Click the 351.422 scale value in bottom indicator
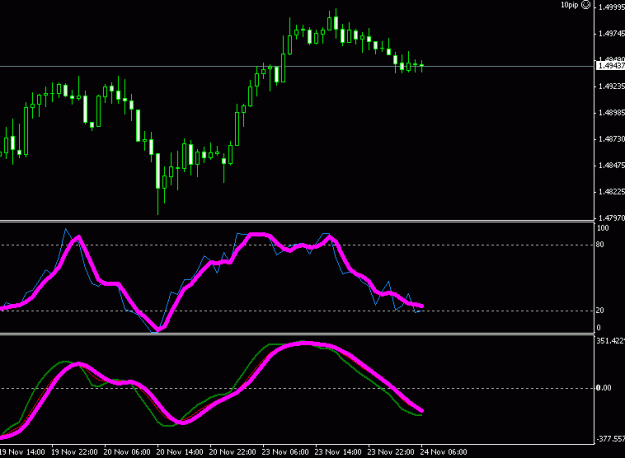 tap(611, 341)
